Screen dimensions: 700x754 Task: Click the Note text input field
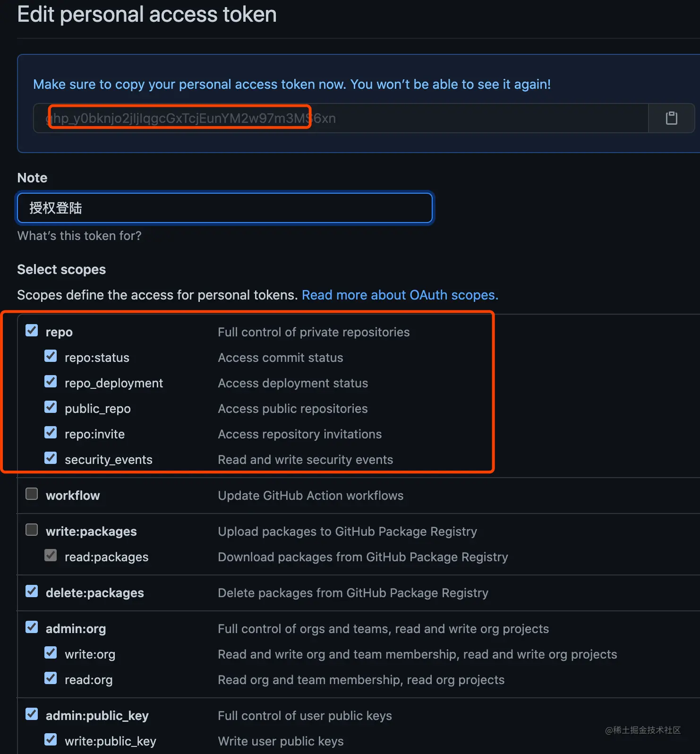[x=225, y=208]
